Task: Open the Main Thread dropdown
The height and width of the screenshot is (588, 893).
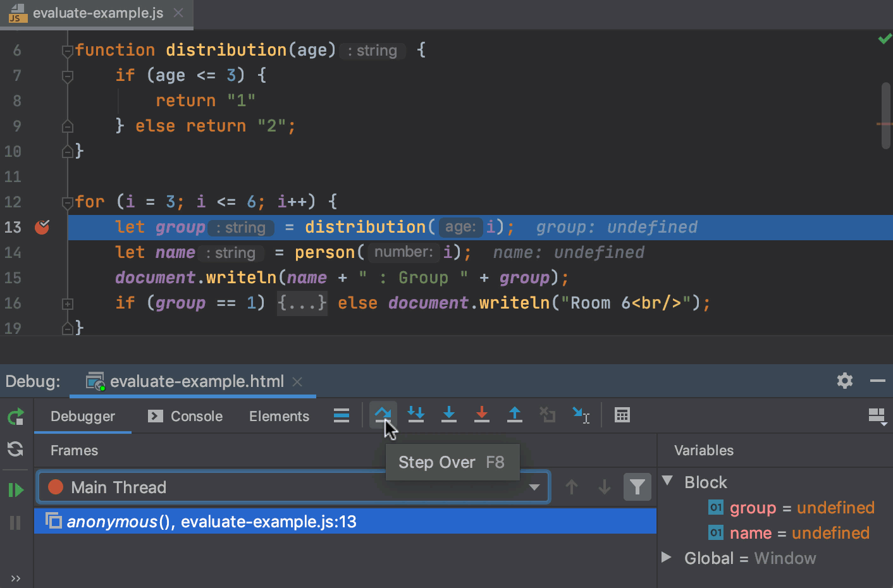Action: [x=293, y=487]
